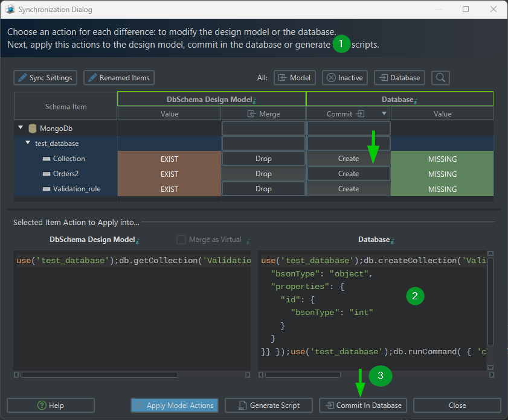Click left scroll arrow of Database script pane

[261, 375]
